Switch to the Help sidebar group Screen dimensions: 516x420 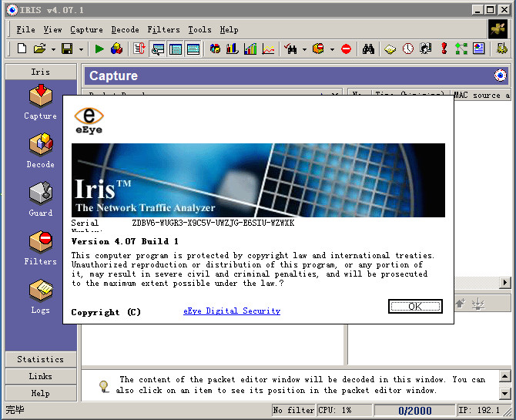tap(41, 393)
